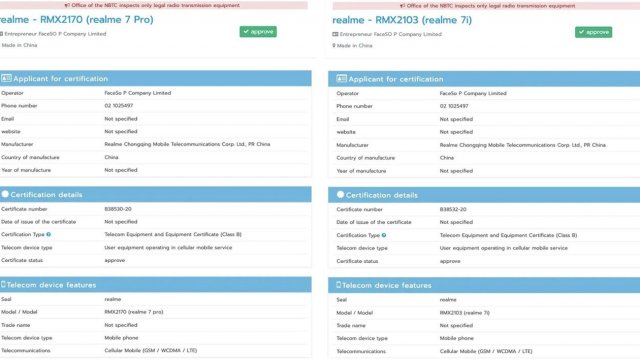Click the Telecom device features header in realme 7 Pro panel

[156, 284]
